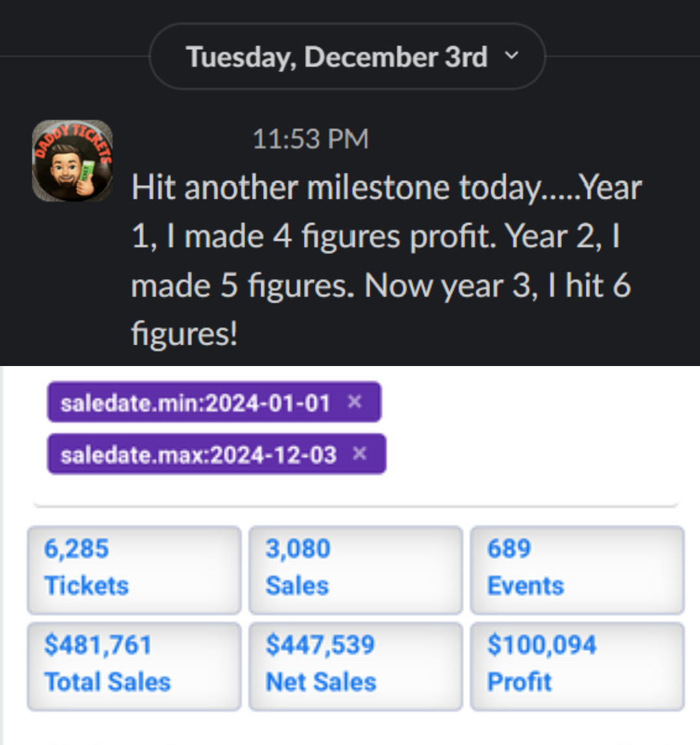Click the 11:53 PM message timestamp
The height and width of the screenshot is (745, 700).
310,139
